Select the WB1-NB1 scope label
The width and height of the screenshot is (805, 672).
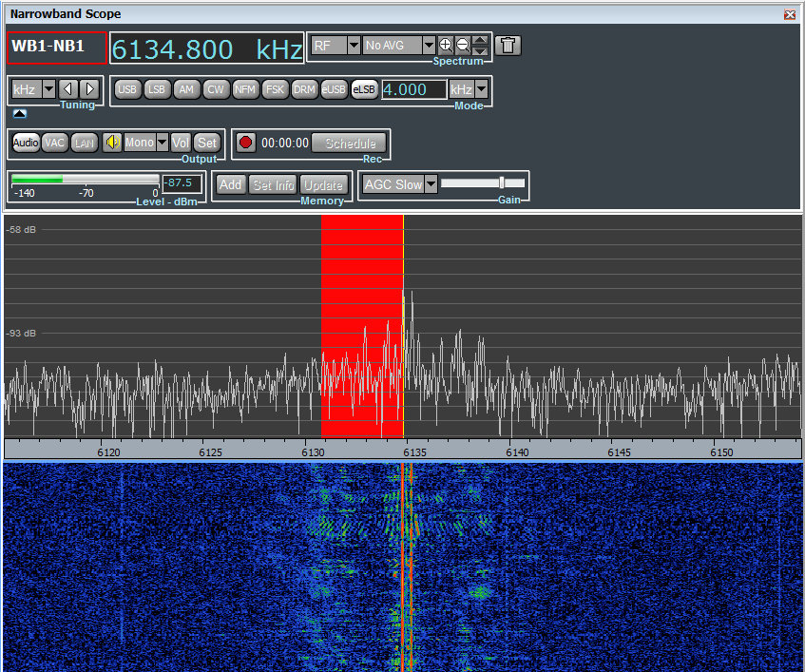tap(57, 48)
